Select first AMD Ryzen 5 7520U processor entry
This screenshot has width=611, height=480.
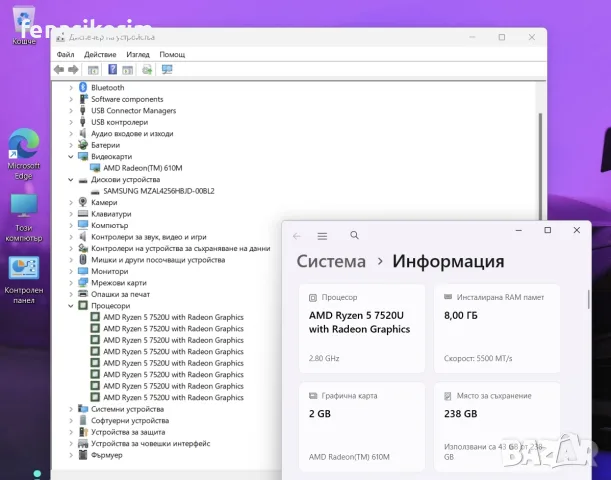pos(173,317)
